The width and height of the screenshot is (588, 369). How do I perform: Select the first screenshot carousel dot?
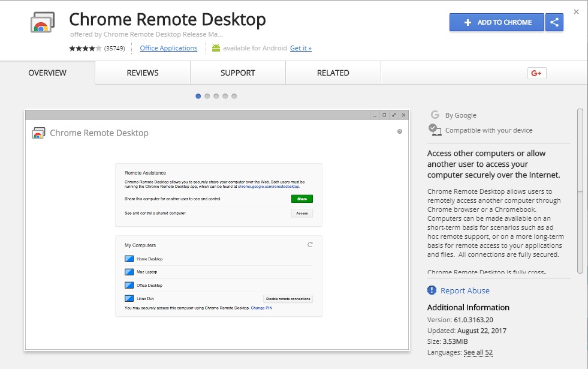pos(198,96)
